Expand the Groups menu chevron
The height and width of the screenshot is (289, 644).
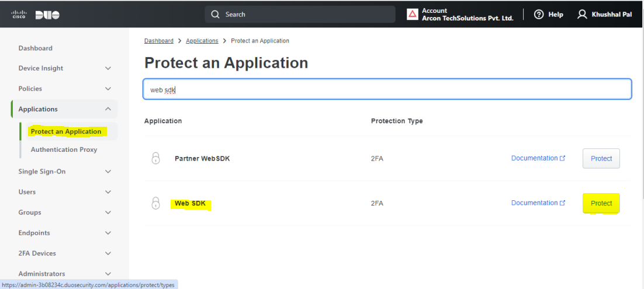coord(108,213)
